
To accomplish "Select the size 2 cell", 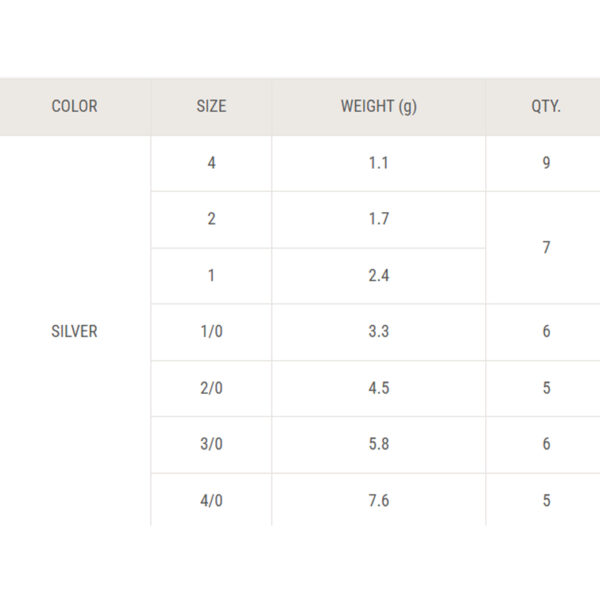I will tap(211, 220).
